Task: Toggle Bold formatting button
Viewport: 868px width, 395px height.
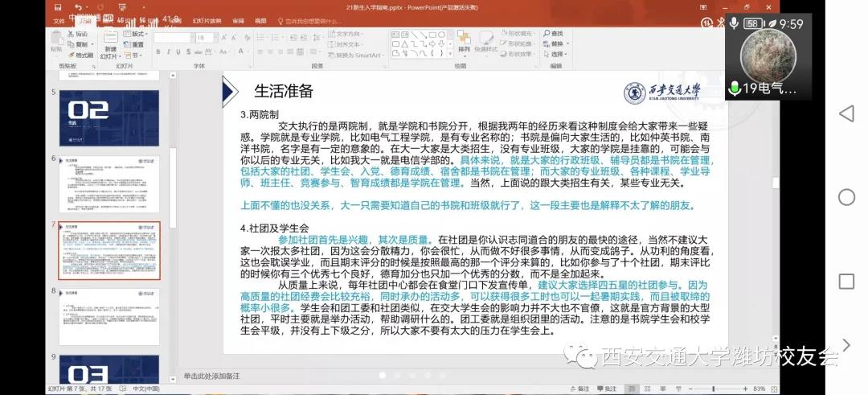Action: pos(156,50)
